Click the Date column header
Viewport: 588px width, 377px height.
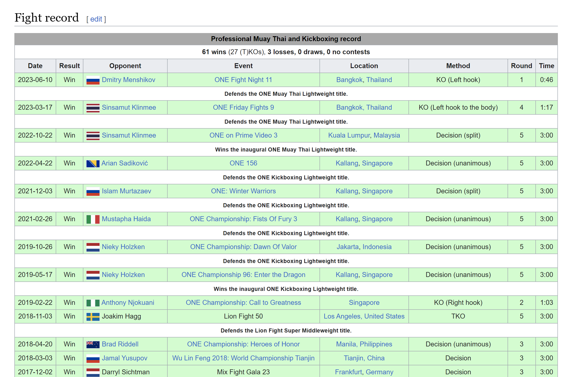(35, 66)
